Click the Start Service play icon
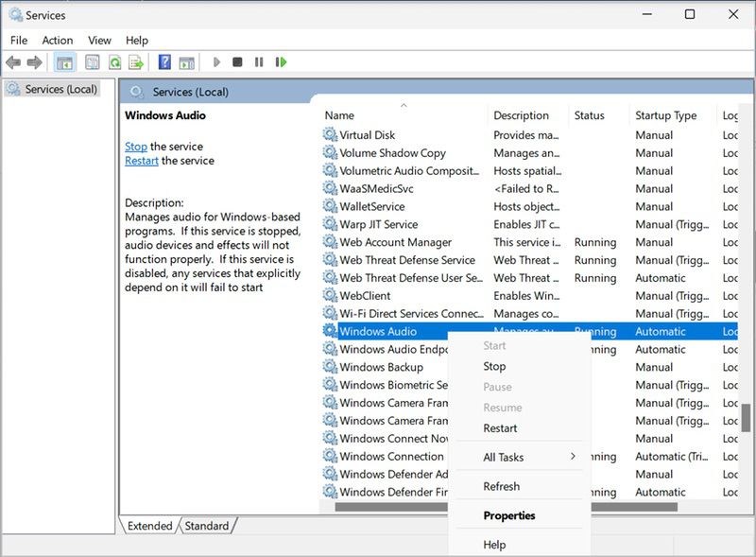Viewport: 756px width, 557px height. pyautogui.click(x=216, y=62)
